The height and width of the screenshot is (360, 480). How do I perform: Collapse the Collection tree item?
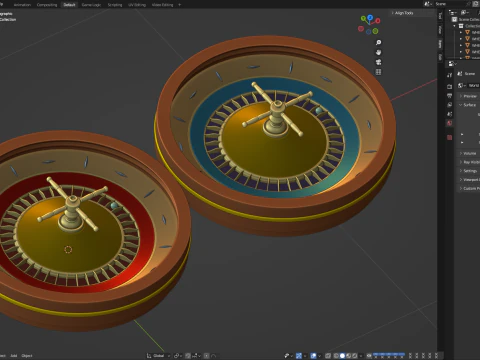click(x=455, y=26)
